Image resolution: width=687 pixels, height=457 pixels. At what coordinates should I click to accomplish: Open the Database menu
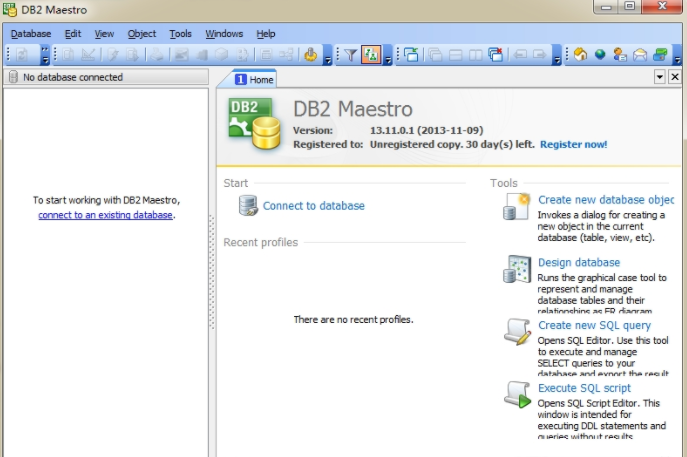(31, 33)
